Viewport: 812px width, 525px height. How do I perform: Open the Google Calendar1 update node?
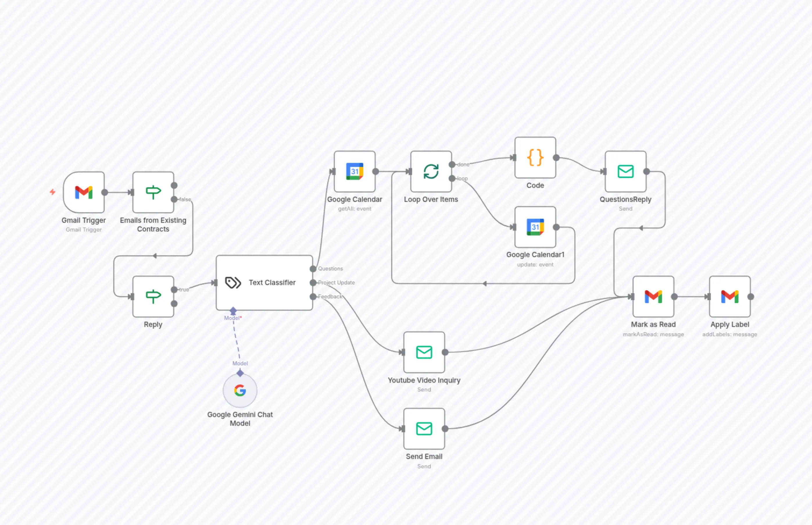click(x=535, y=227)
